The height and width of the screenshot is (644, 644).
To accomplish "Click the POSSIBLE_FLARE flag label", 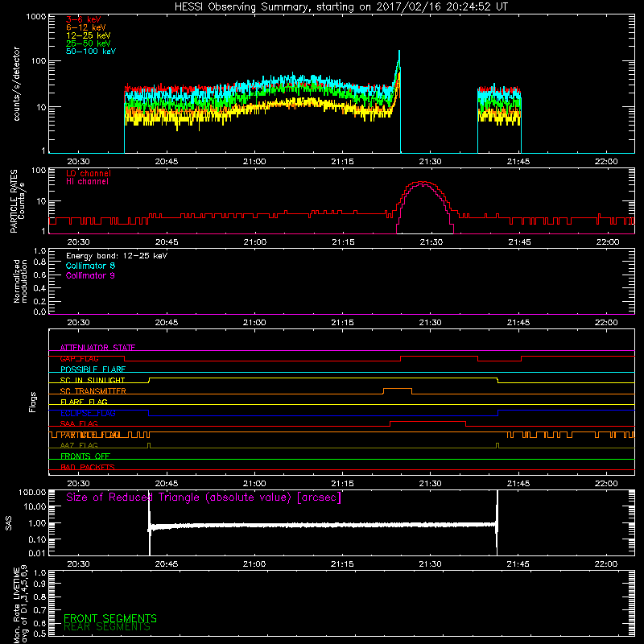I will click(x=93, y=369).
